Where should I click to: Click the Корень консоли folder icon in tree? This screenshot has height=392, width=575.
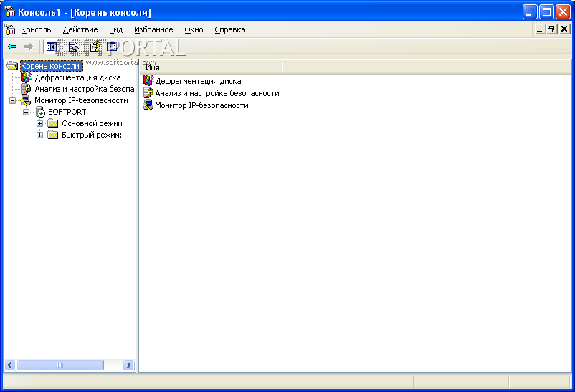click(12, 66)
